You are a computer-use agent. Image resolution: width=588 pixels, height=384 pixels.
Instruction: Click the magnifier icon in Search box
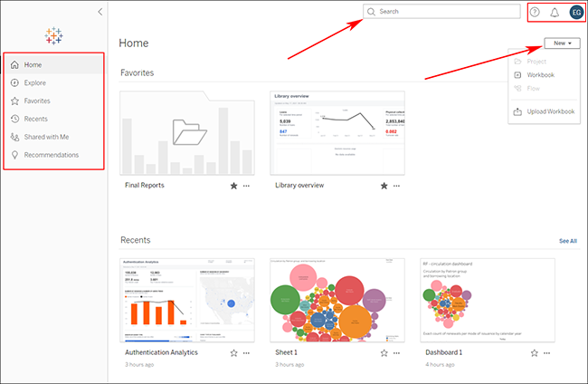pyautogui.click(x=371, y=12)
